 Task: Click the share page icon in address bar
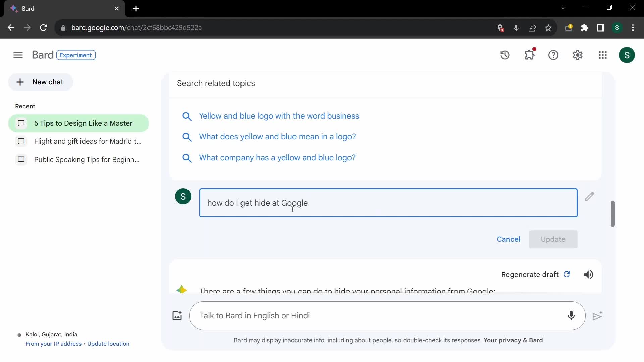[532, 28]
